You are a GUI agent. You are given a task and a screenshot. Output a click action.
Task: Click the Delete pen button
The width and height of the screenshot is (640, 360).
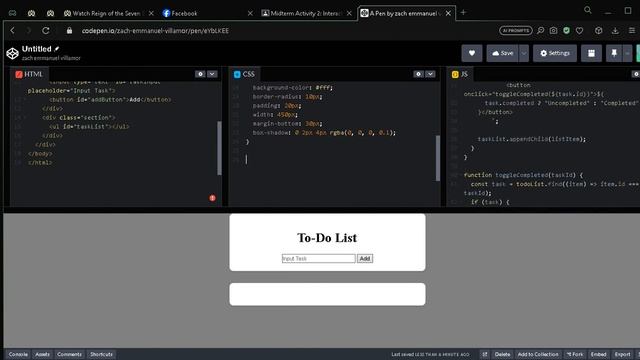tap(502, 354)
